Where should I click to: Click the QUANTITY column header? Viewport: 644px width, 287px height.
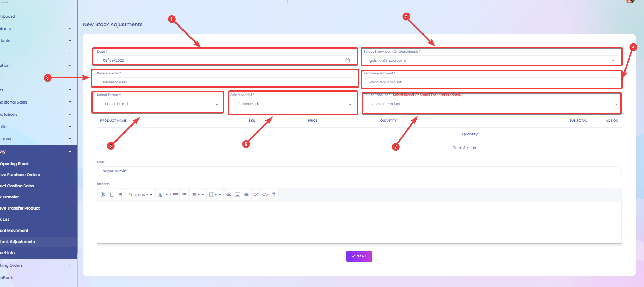tap(388, 121)
